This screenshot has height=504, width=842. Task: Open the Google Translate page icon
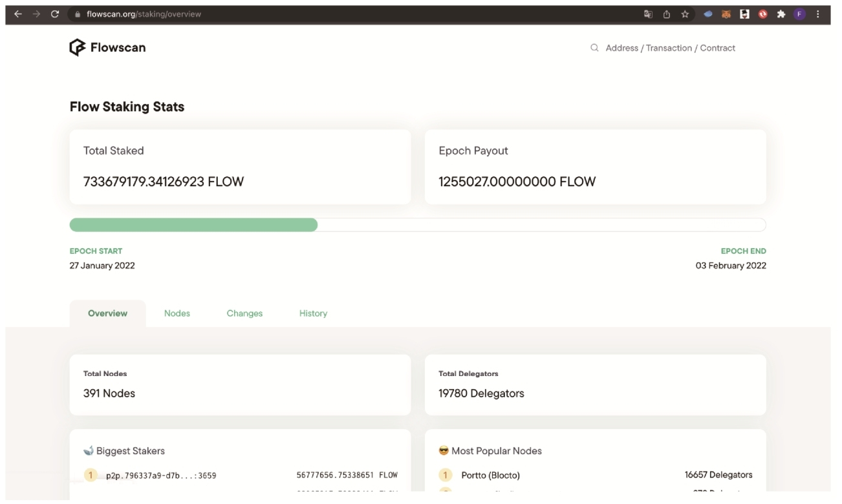coord(648,14)
